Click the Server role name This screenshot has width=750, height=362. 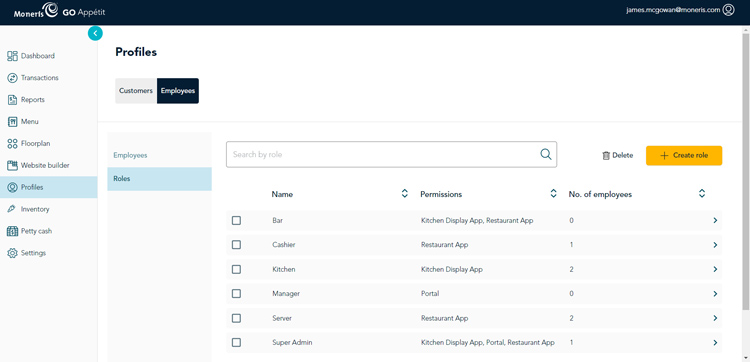coord(282,318)
